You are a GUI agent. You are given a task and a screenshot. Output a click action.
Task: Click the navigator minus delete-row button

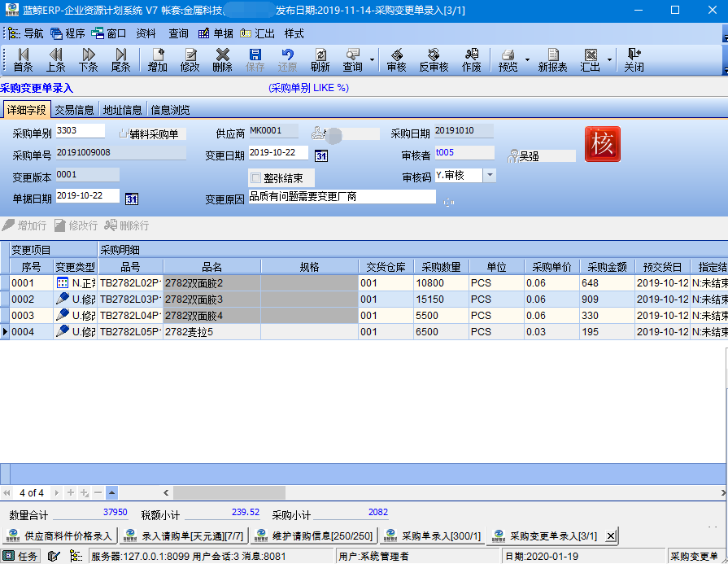click(x=98, y=492)
